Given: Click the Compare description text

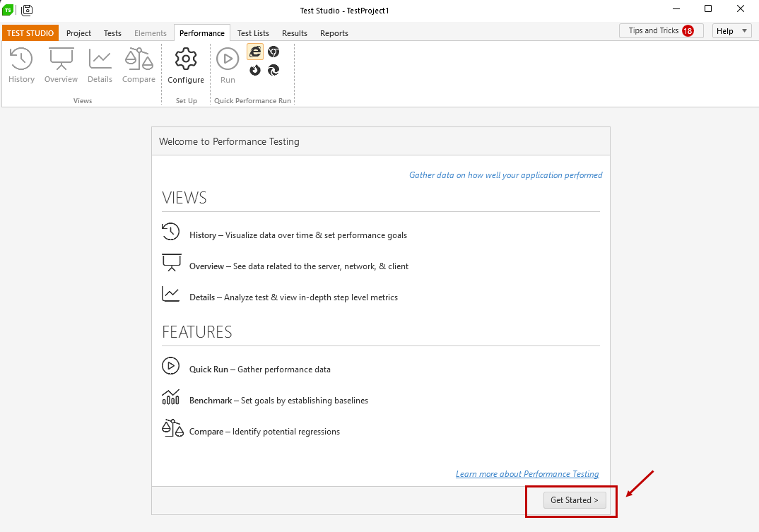Looking at the screenshot, I should (x=264, y=431).
